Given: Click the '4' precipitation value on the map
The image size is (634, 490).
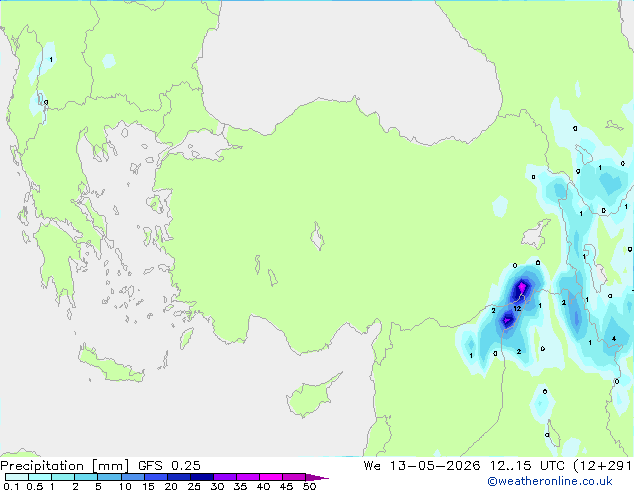Looking at the screenshot, I should (614, 338).
